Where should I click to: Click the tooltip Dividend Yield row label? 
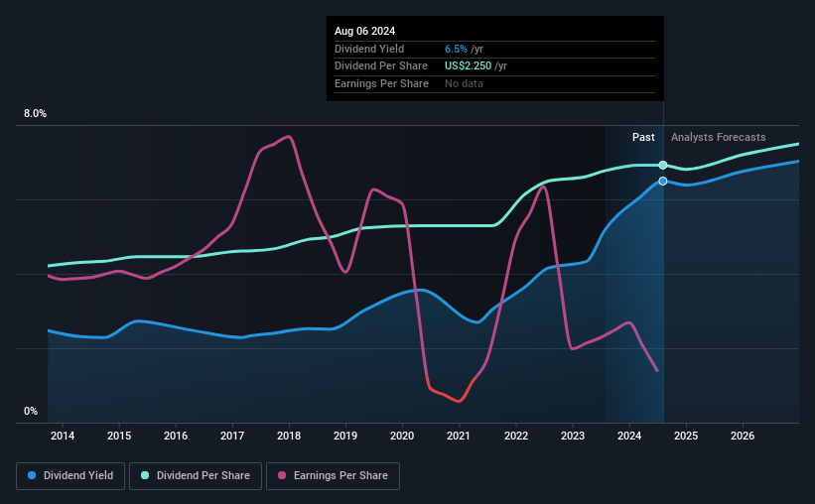pyautogui.click(x=369, y=49)
